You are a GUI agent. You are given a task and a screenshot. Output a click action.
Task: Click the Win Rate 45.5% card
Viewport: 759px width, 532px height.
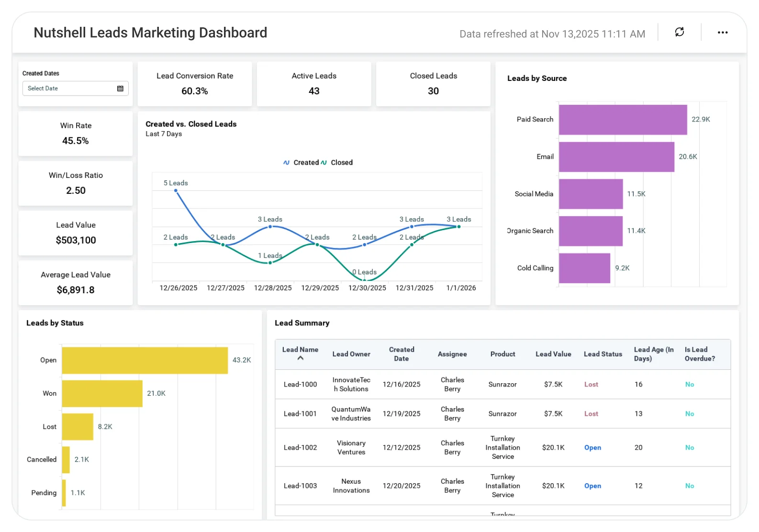tap(76, 133)
